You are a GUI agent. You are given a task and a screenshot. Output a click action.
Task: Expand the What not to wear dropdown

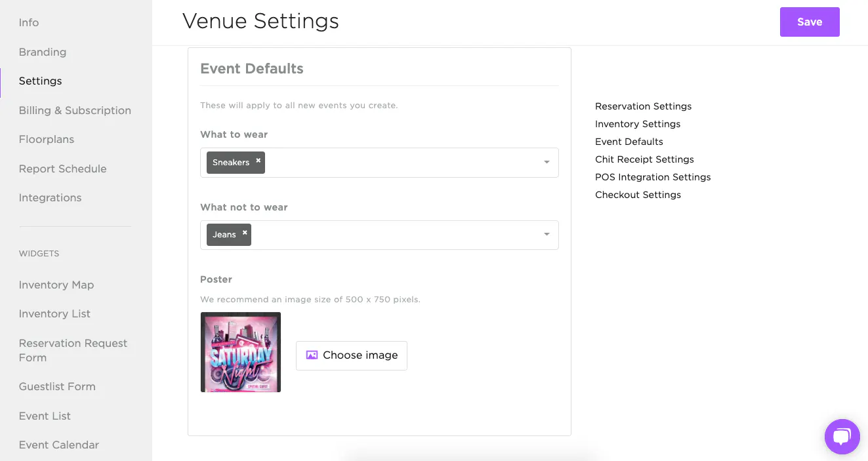[547, 235]
